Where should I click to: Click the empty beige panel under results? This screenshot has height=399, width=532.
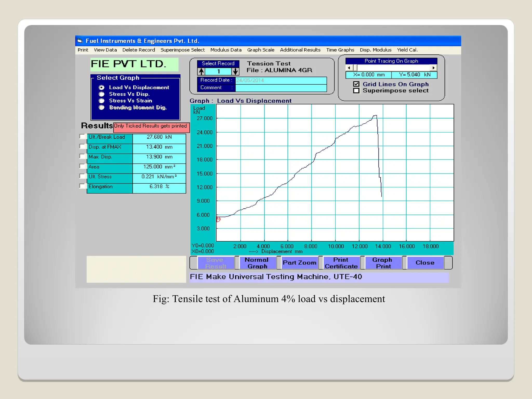pyautogui.click(x=136, y=269)
